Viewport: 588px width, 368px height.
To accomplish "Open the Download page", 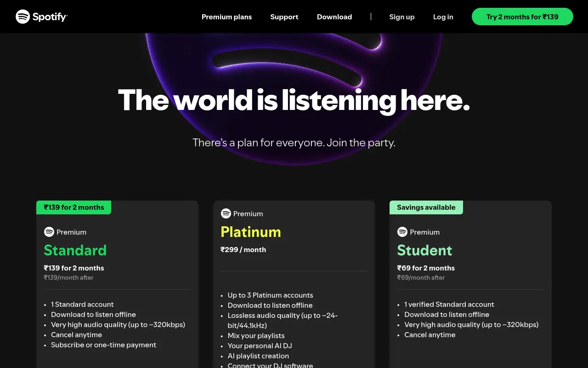I will pyautogui.click(x=334, y=17).
